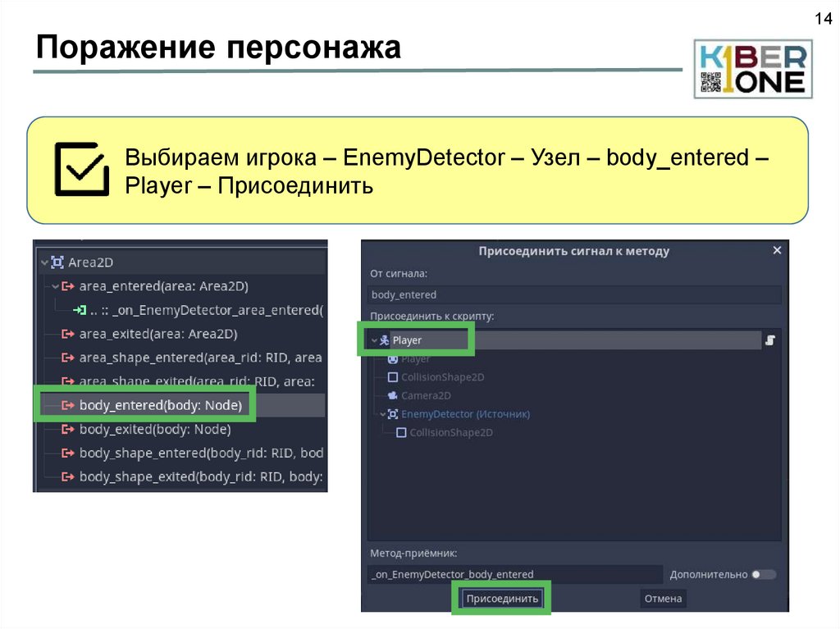Toggle the Дополнительно switch
Screen dimensions: 840x629
pyautogui.click(x=764, y=575)
